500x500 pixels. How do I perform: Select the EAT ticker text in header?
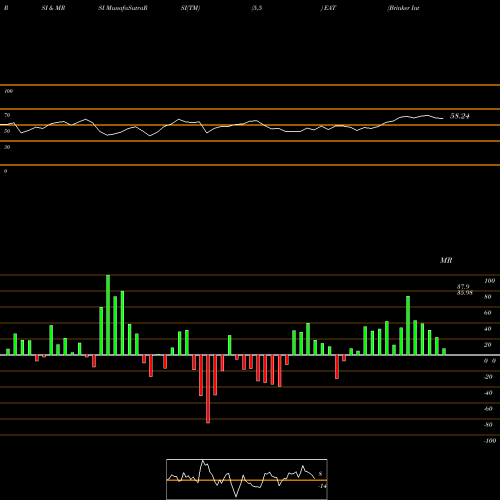pos(330,8)
